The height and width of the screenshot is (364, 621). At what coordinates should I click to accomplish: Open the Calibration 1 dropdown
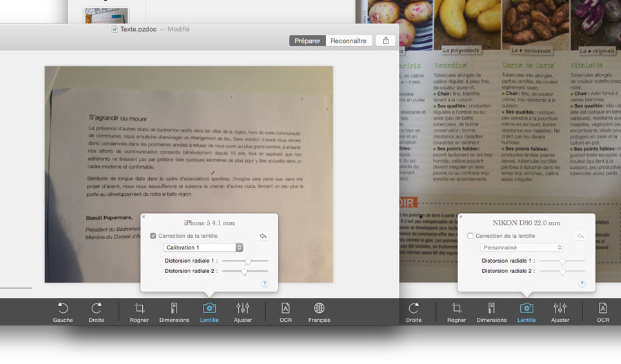click(x=203, y=247)
